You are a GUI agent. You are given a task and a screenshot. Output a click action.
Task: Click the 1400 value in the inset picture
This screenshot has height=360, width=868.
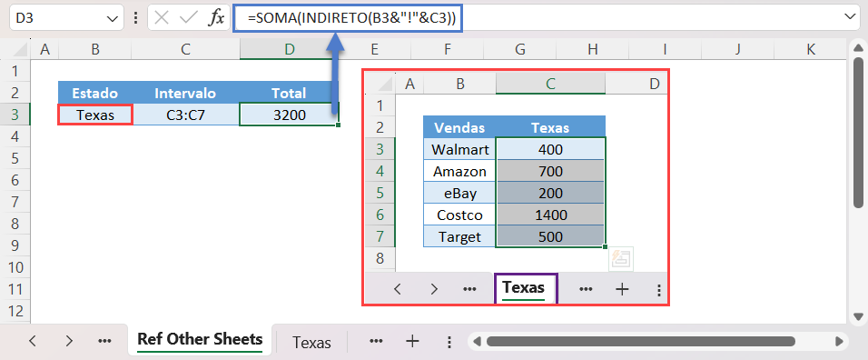pos(550,215)
